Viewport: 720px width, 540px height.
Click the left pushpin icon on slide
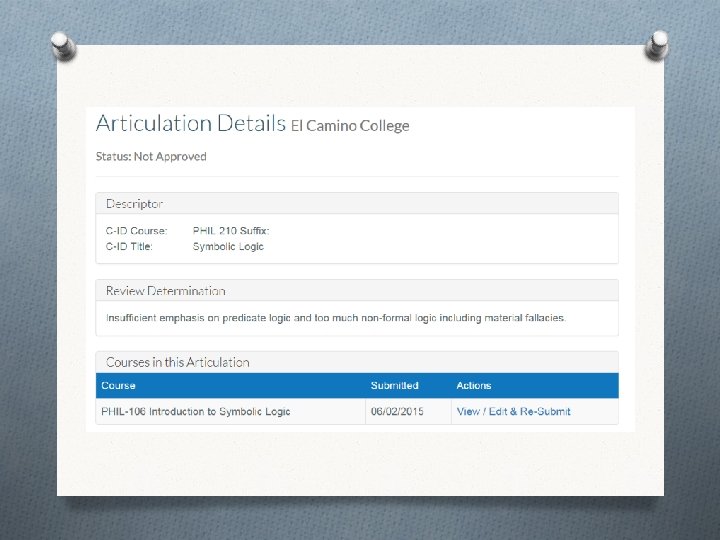click(62, 45)
